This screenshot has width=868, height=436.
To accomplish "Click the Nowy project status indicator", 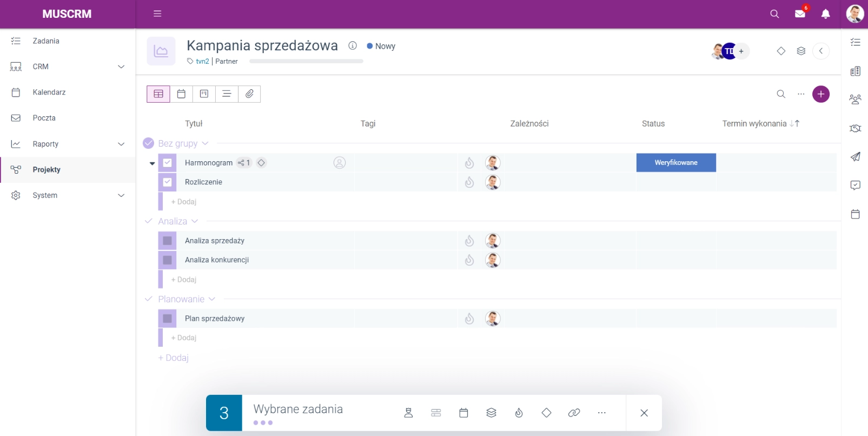I will 381,46.
